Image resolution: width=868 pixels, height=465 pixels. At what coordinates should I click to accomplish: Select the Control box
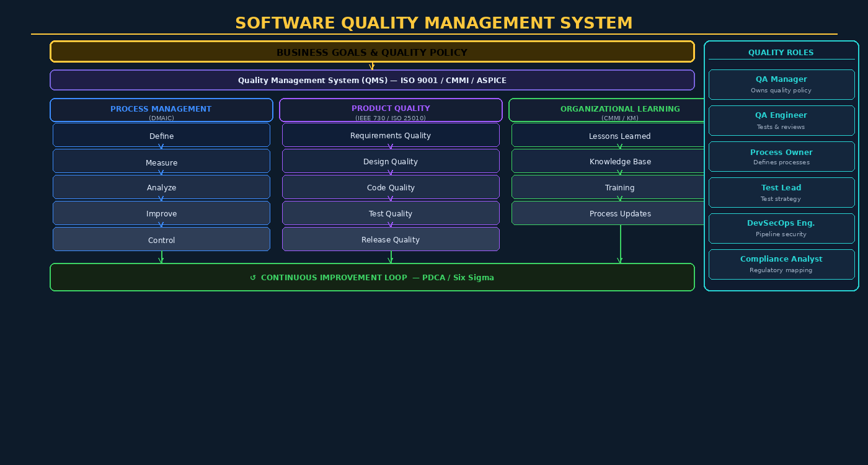[x=161, y=240]
